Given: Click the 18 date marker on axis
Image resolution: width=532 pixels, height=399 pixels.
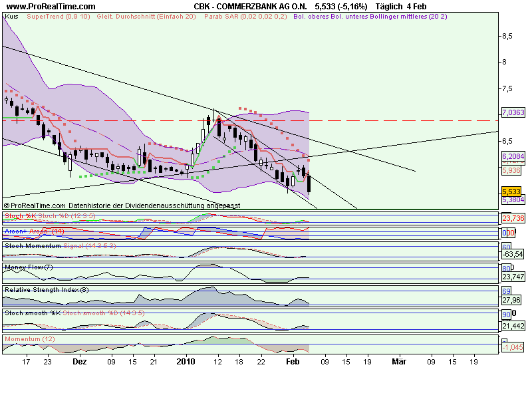Looking at the screenshot, I should pyautogui.click(x=239, y=362).
